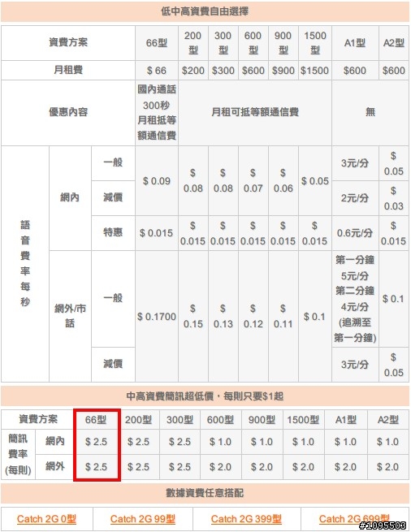Screen dimensions: 411x532
Task: Select the $ 0.15 rate cell
Action: click(x=193, y=317)
